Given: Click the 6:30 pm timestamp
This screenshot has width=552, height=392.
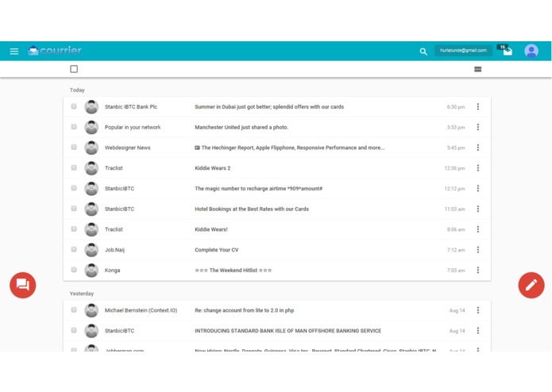Looking at the screenshot, I should 456,107.
